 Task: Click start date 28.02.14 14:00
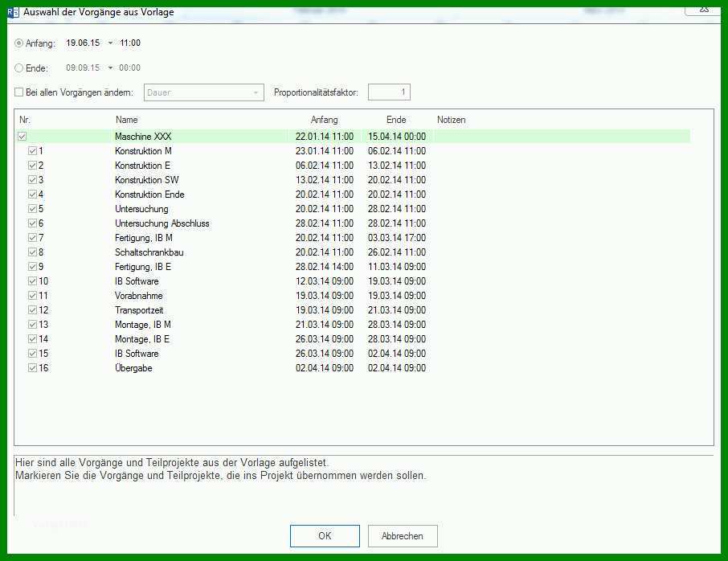[325, 267]
